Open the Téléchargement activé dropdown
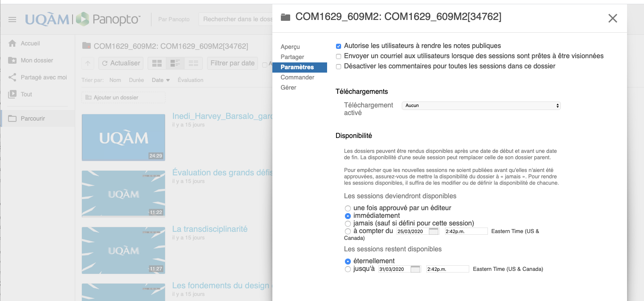 481,106
